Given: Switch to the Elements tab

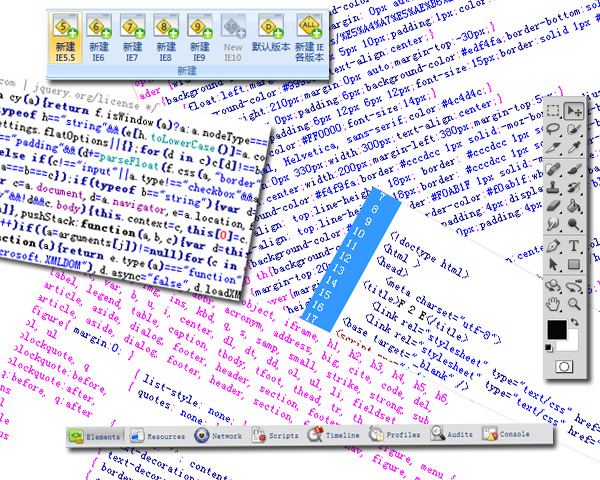Looking at the screenshot, I should click(x=95, y=436).
